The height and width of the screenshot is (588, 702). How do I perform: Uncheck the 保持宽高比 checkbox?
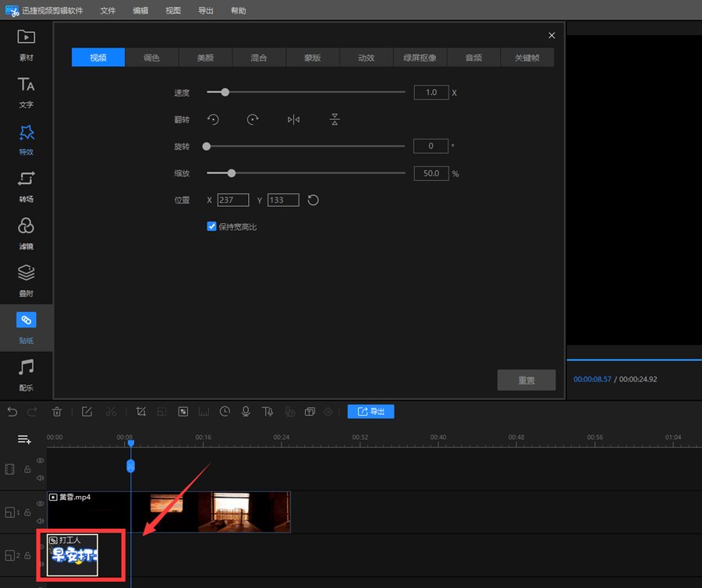click(x=211, y=226)
